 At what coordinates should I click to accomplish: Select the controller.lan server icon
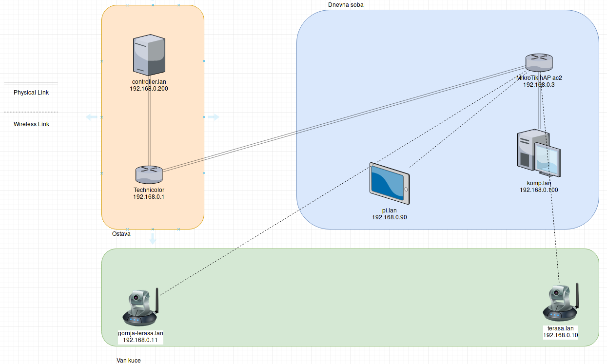pyautogui.click(x=150, y=54)
